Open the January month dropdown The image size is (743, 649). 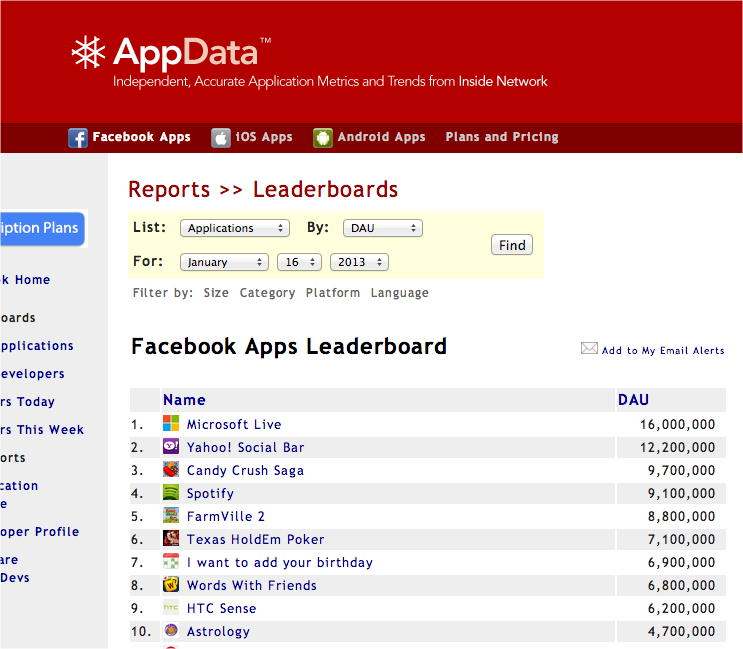click(x=225, y=262)
